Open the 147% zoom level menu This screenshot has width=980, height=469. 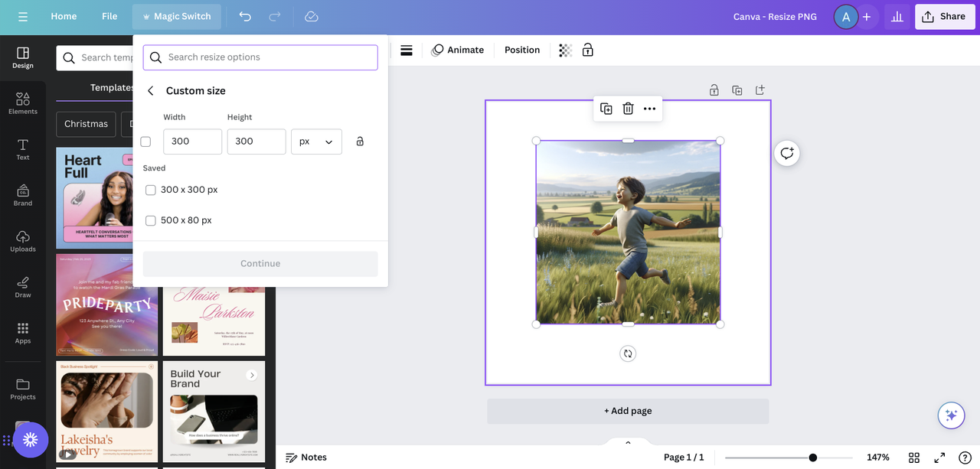[x=878, y=458]
